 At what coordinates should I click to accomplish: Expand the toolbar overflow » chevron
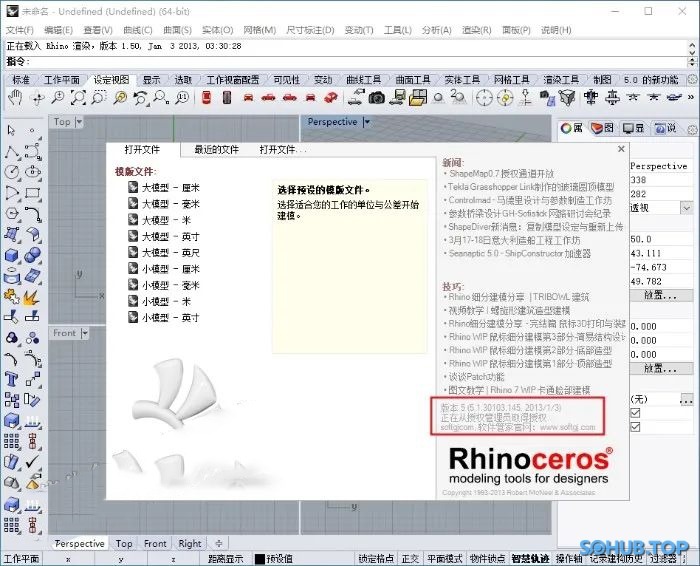(x=691, y=97)
